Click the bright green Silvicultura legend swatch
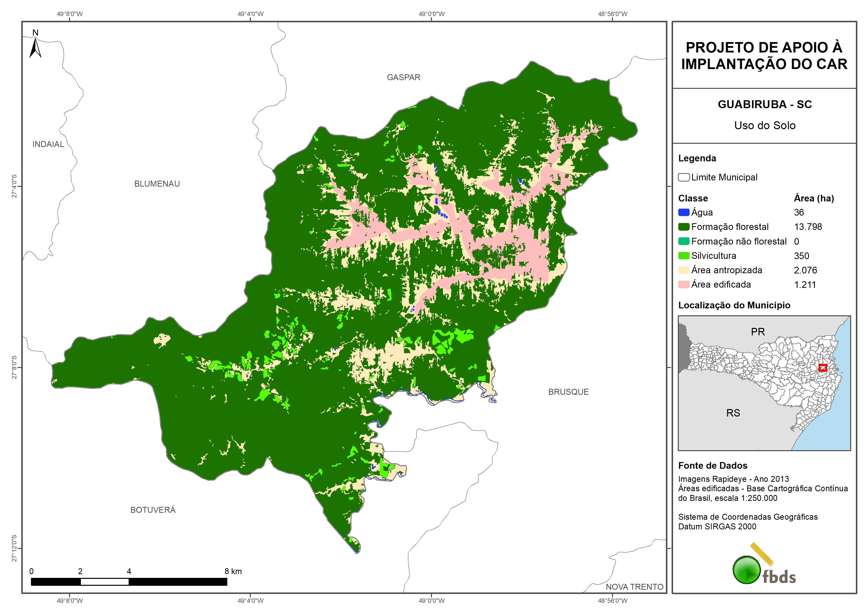Viewport: 868px width, 614px height. 683,256
